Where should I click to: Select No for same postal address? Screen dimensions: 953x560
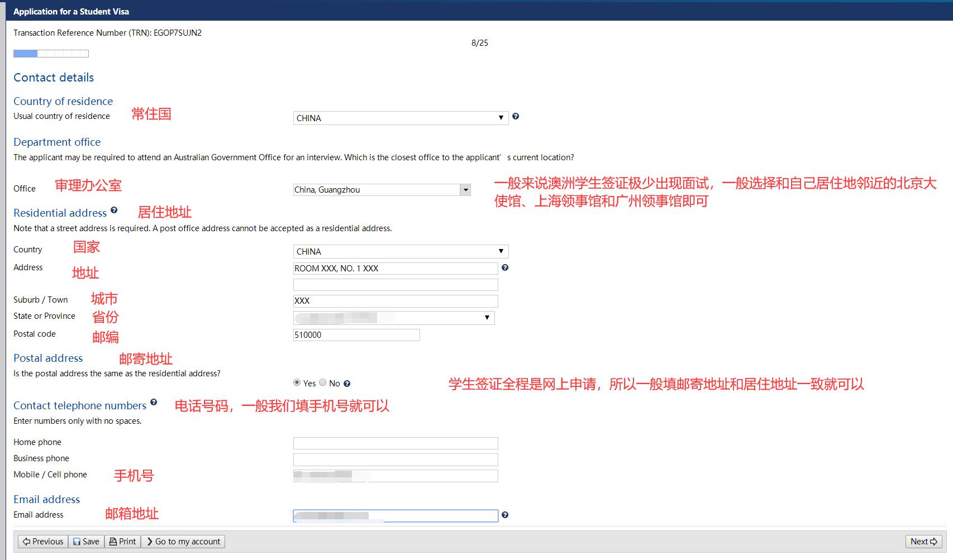pyautogui.click(x=323, y=382)
